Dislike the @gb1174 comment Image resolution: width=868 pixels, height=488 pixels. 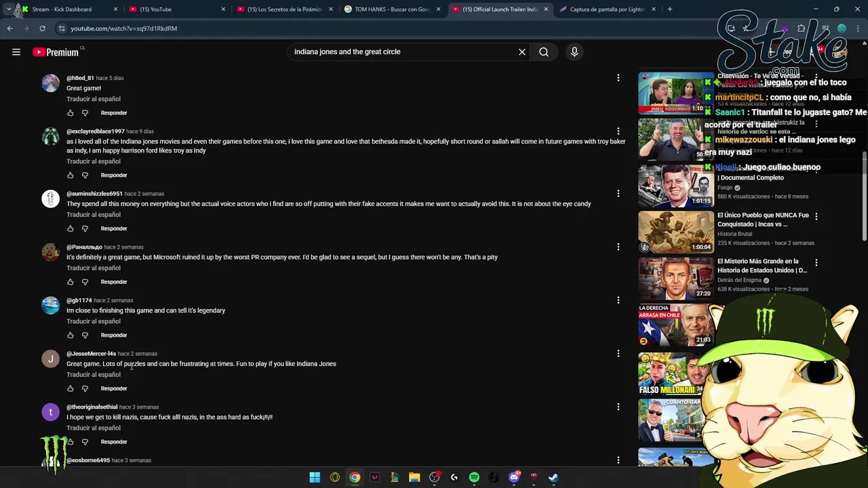(85, 335)
